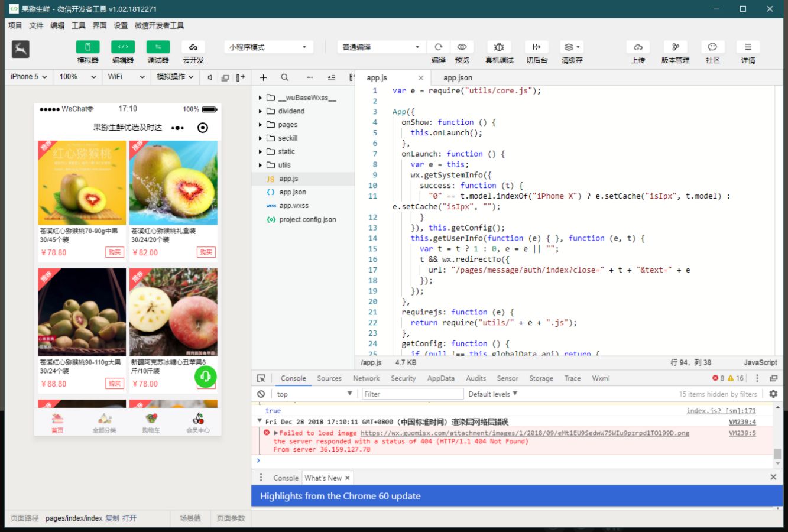Click the 上传 upload icon
Image resolution: width=788 pixels, height=532 pixels.
tap(638, 47)
